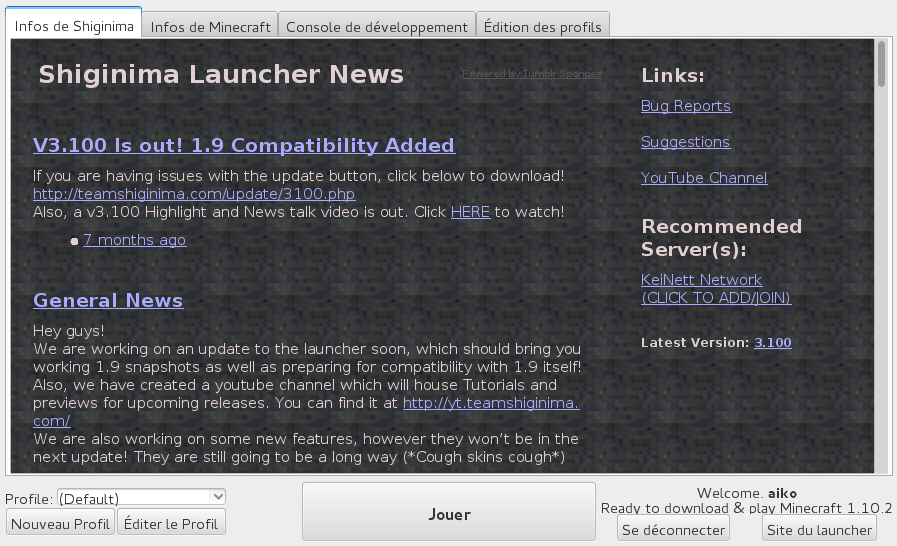Select the Édition des profils tab
The image size is (897, 546).
[542, 27]
